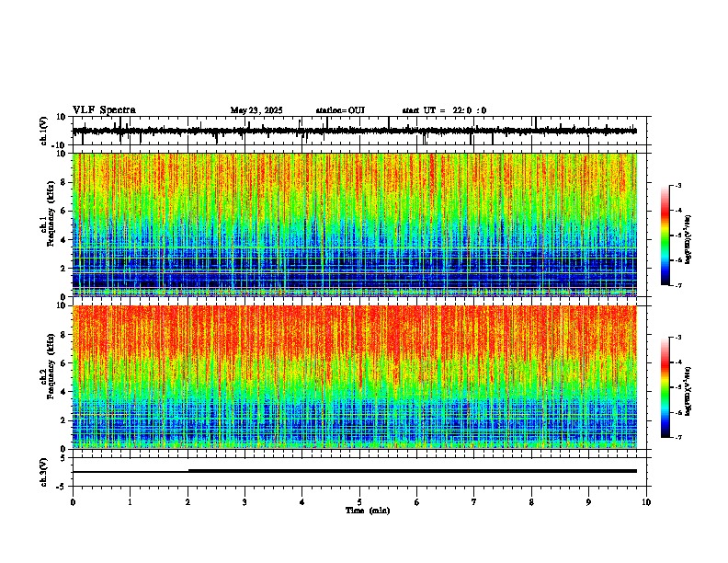Click the "ch.1(V)" axis label
The width and height of the screenshot is (728, 563).
pos(44,131)
